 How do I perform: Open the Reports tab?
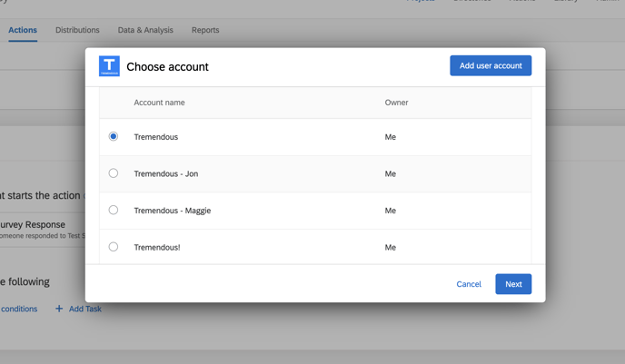click(x=205, y=30)
